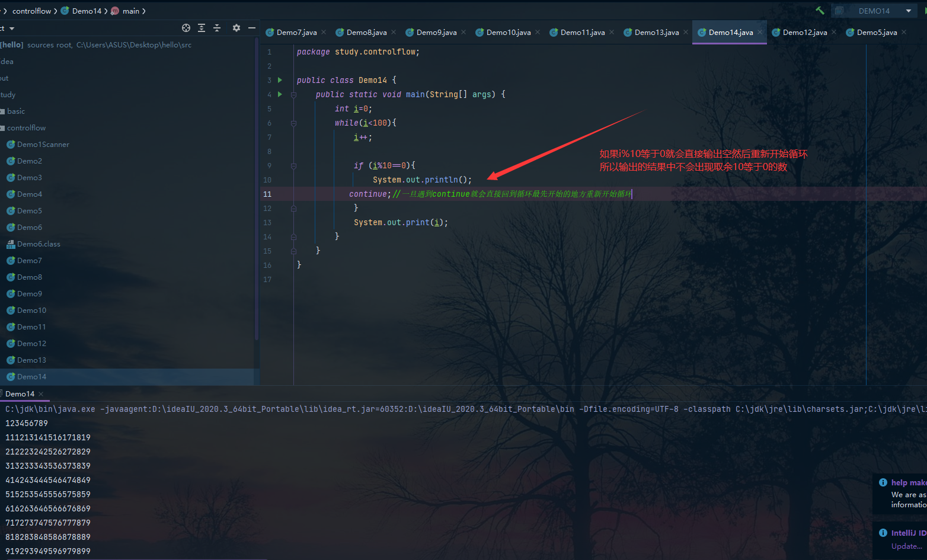Click fold end marker on line 14
The image size is (927, 560).
[x=293, y=236]
